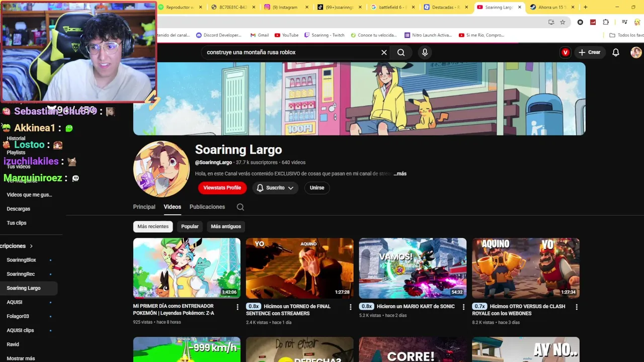
Task: Close the Instagram tab
Action: pos(307,7)
